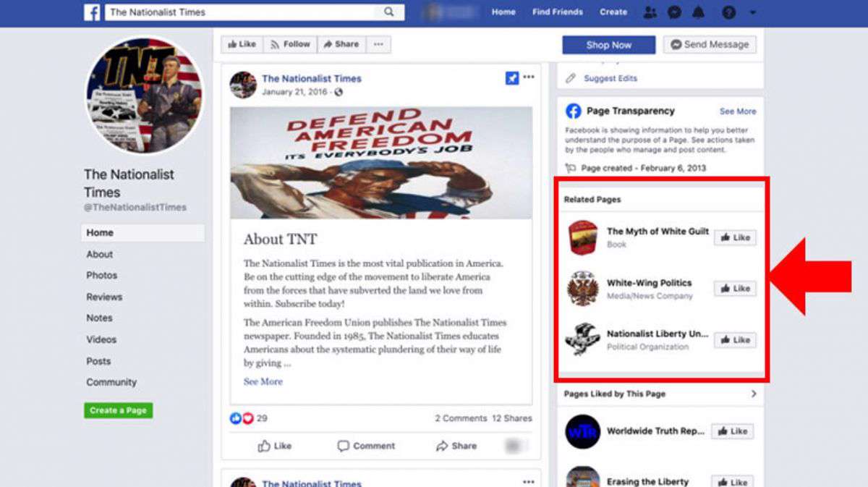Viewport: 868px width, 487px height.
Task: Click the pinned post pin icon
Action: pos(512,79)
